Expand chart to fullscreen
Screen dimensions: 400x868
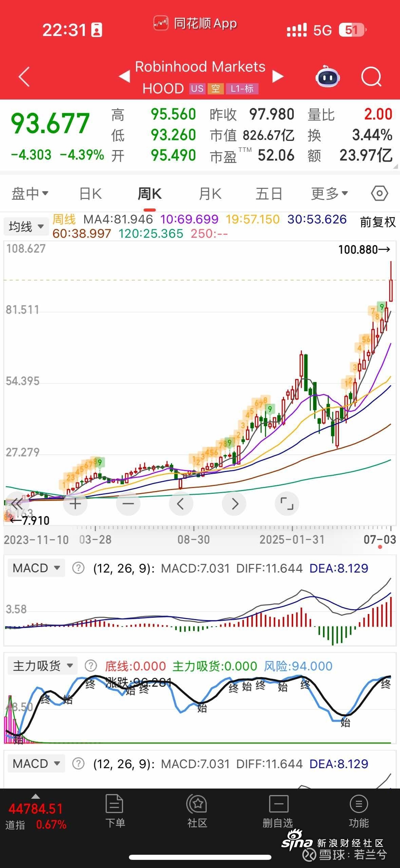pyautogui.click(x=287, y=504)
